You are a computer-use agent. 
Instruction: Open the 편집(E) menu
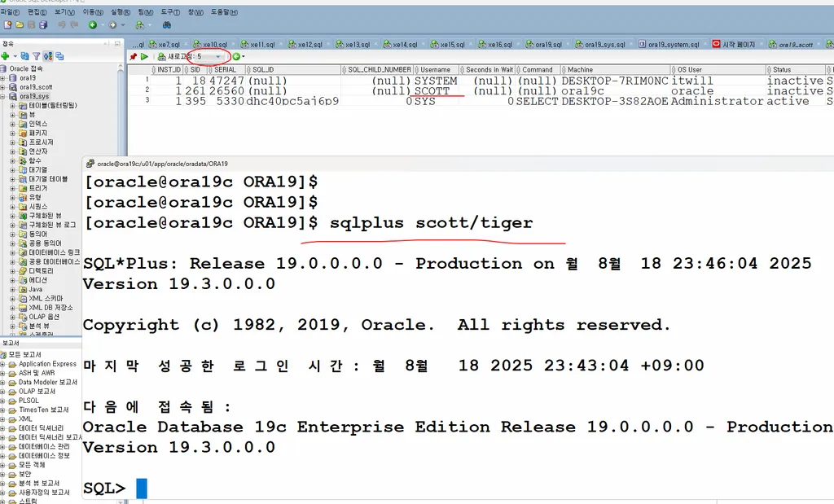[x=37, y=11]
